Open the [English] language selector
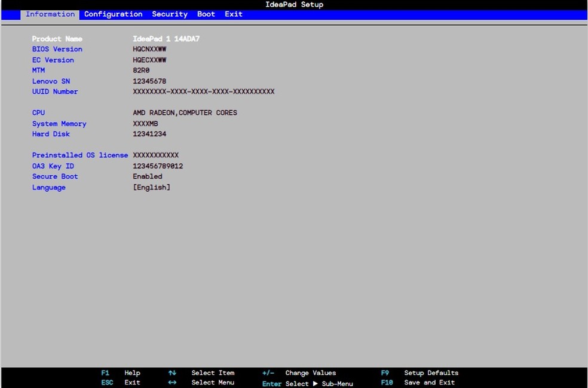Image resolution: width=588 pixels, height=388 pixels. point(151,188)
